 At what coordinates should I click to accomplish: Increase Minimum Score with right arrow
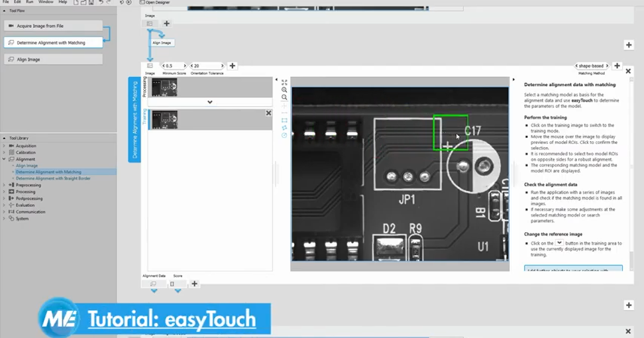[x=184, y=66]
